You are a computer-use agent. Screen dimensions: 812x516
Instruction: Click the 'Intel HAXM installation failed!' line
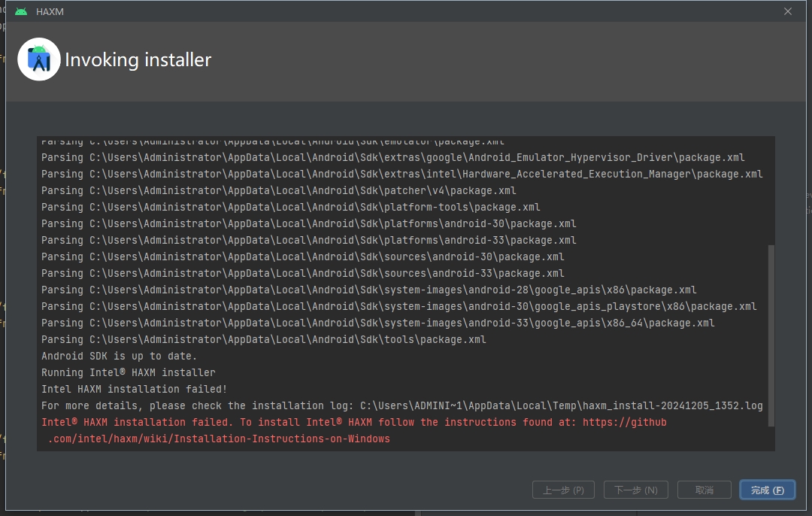(134, 389)
